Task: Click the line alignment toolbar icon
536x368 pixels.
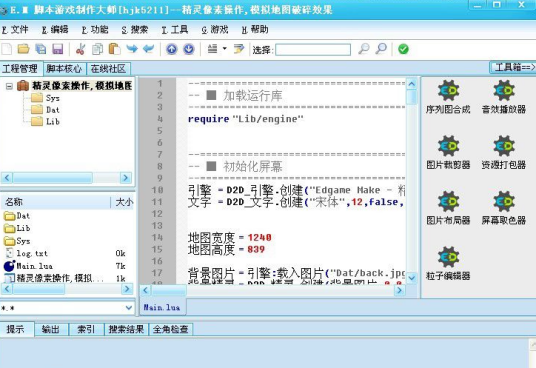Action: (x=212, y=49)
